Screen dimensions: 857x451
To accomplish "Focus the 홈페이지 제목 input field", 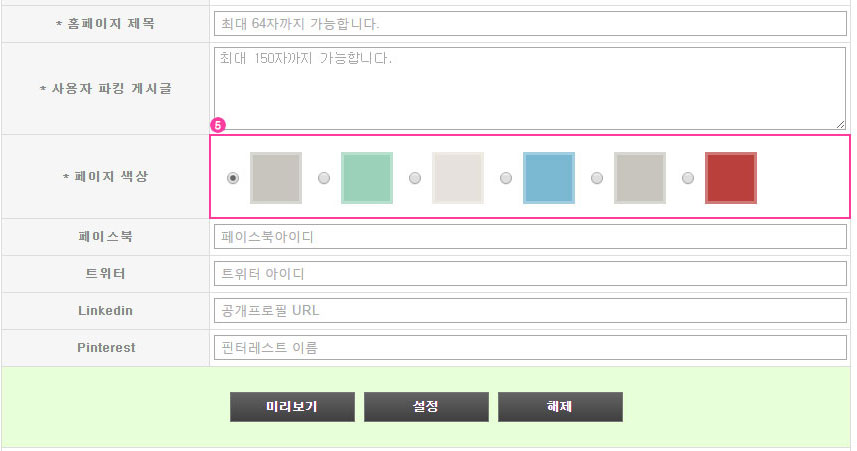I will [x=530, y=23].
